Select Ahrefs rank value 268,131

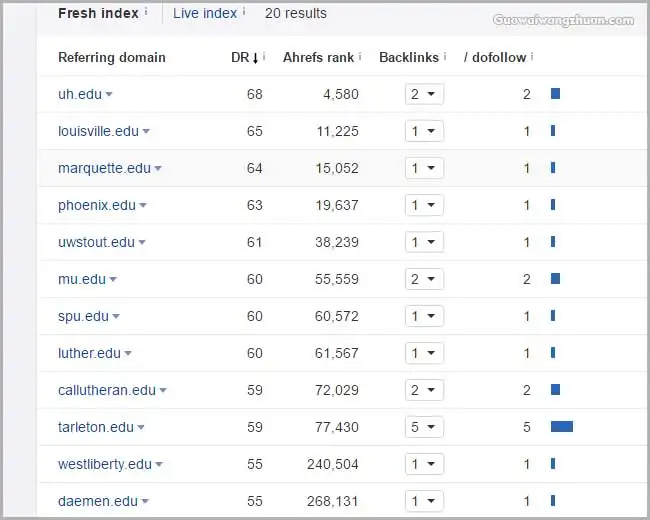(332, 501)
